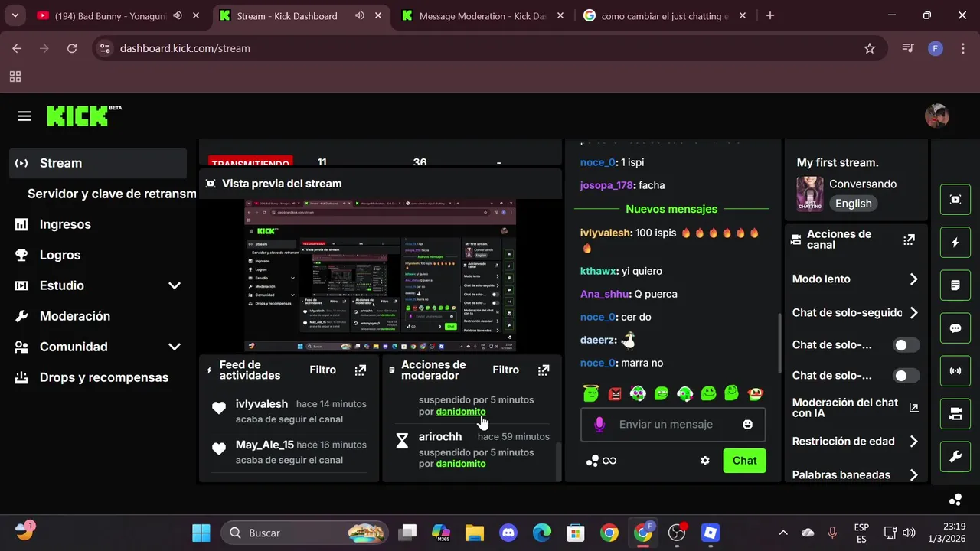The width and height of the screenshot is (980, 551).
Task: Click the camera icon in the right sidebar
Action: [955, 414]
